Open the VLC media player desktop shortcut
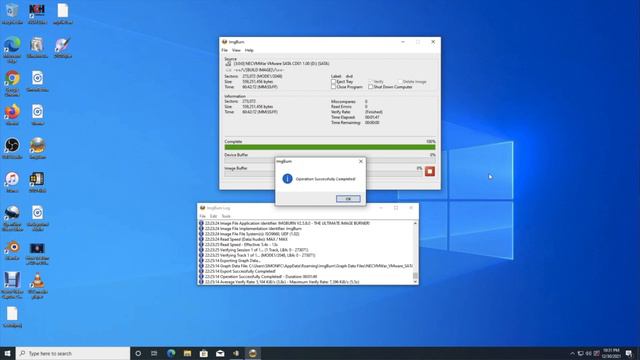This screenshot has width=640, height=360. 37,286
